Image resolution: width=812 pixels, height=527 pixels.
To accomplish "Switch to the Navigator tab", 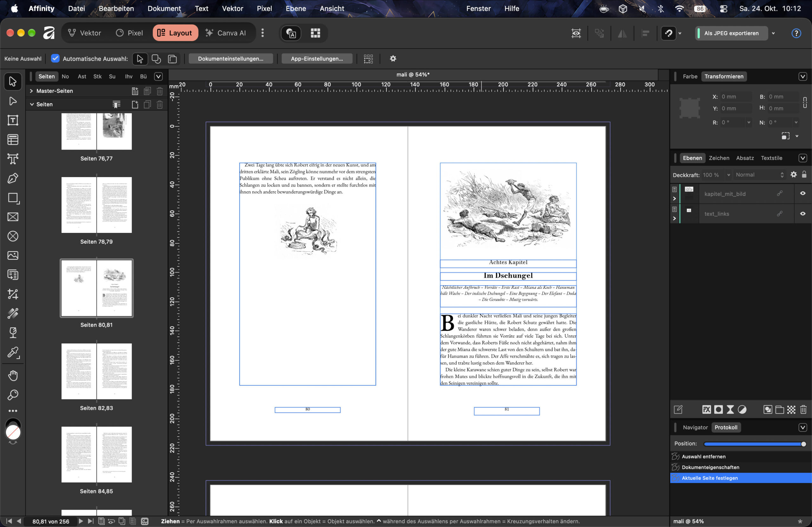I will pos(695,427).
